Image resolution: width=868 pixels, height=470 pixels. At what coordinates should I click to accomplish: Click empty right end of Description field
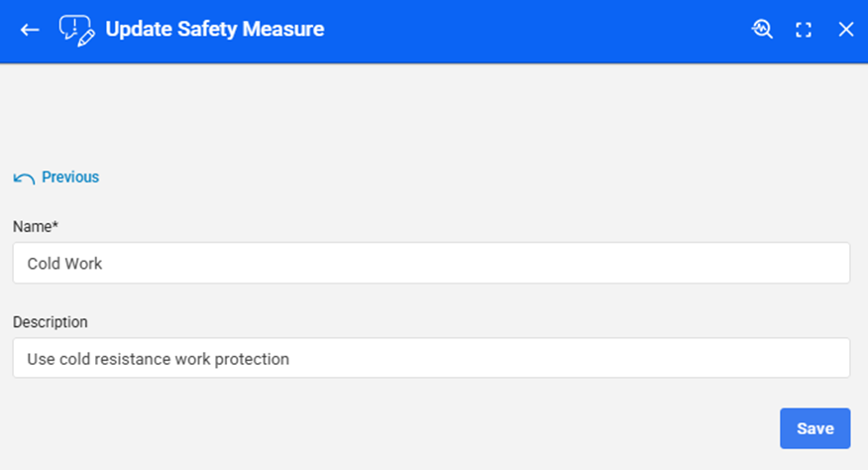[773, 359]
